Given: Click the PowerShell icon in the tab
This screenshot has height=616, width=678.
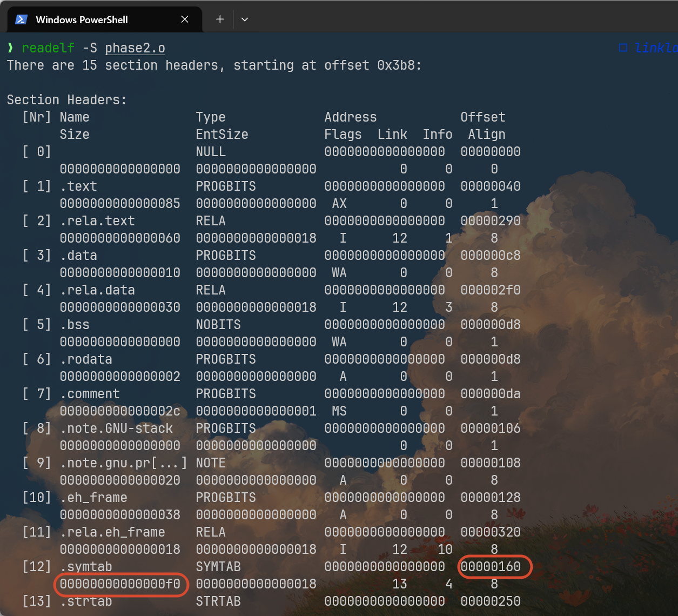Looking at the screenshot, I should pos(21,19).
